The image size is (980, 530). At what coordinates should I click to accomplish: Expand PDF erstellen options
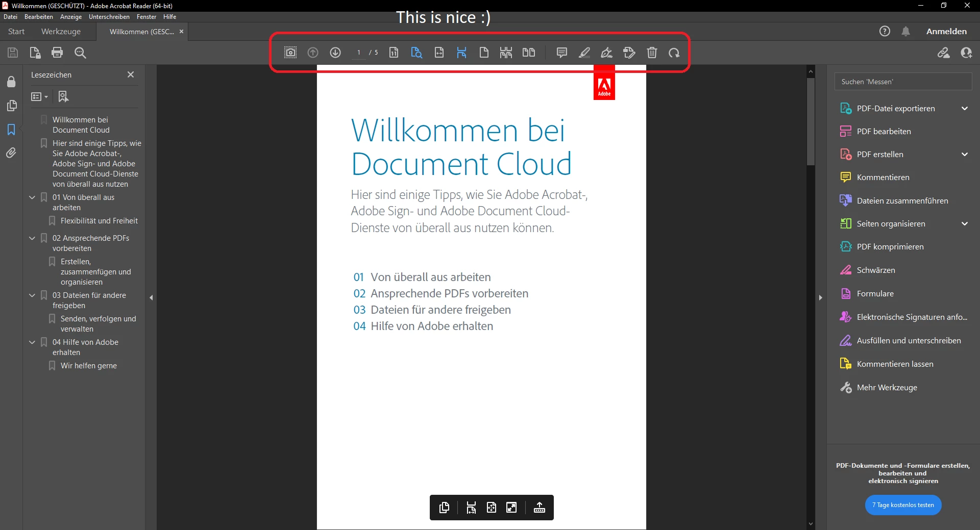click(x=965, y=154)
